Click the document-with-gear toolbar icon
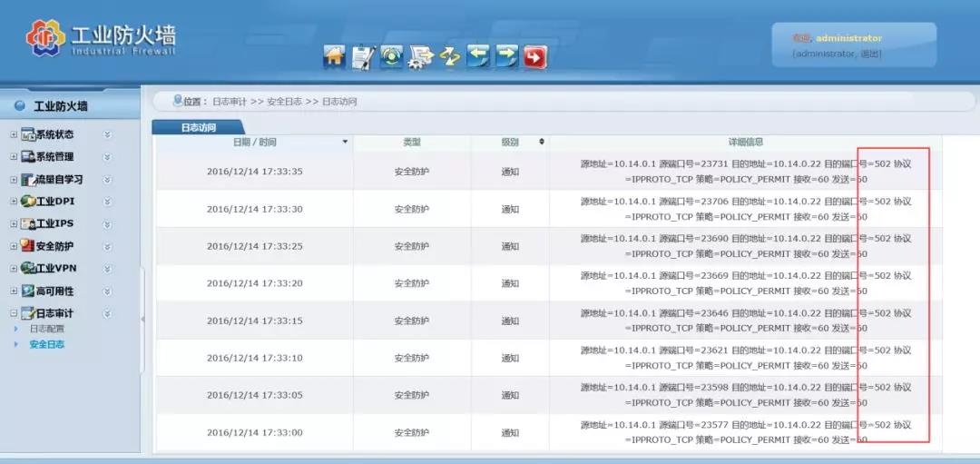The height and width of the screenshot is (464, 980). (421, 57)
